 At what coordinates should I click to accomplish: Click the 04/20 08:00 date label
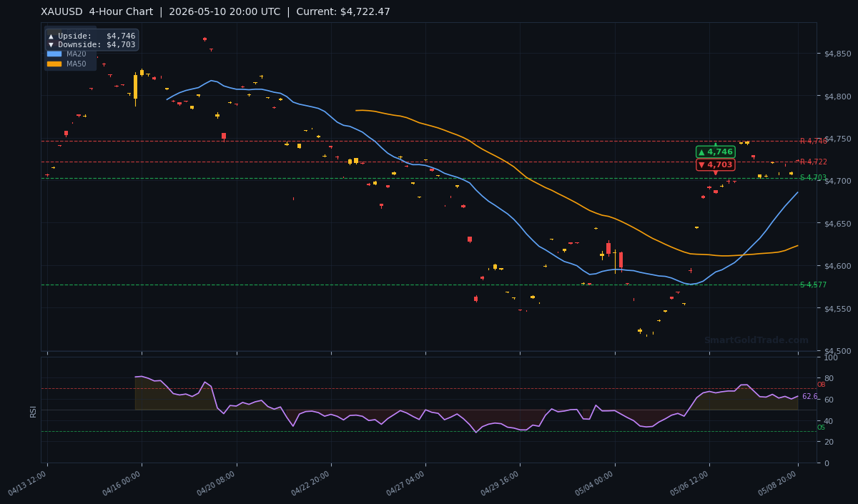pyautogui.click(x=217, y=483)
